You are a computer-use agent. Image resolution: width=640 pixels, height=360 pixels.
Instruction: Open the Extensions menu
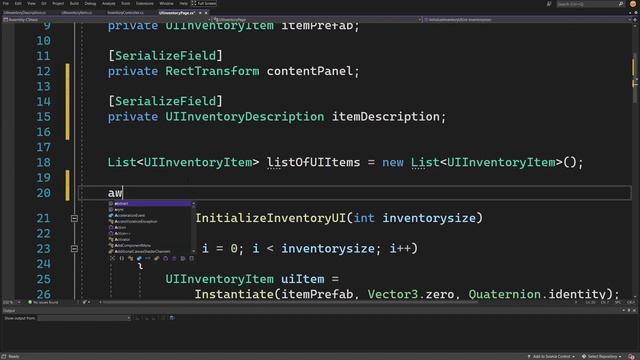click(144, 3)
